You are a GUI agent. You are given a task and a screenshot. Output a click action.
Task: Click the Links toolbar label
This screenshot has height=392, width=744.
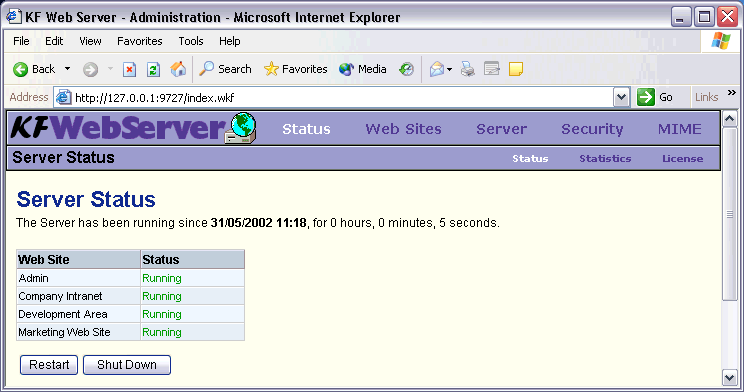click(707, 97)
